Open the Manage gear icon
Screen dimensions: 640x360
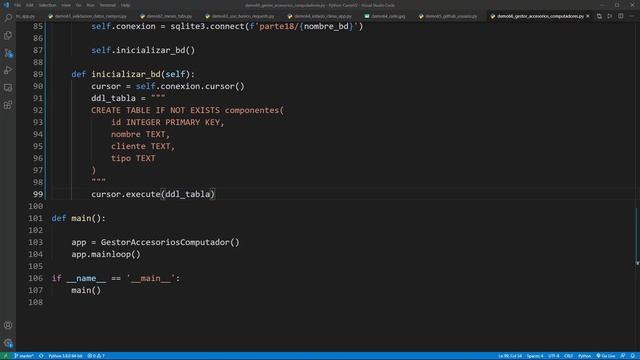(x=8, y=343)
